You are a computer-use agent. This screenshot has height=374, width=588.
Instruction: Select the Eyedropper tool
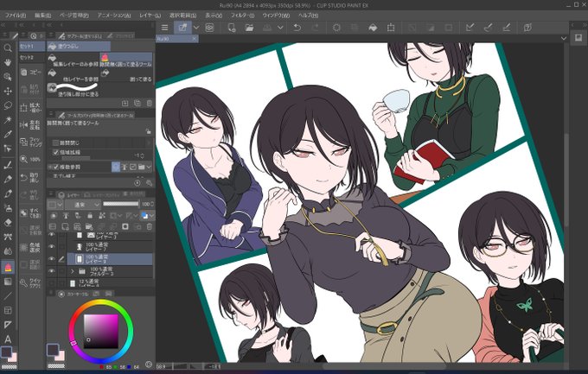pos(8,134)
